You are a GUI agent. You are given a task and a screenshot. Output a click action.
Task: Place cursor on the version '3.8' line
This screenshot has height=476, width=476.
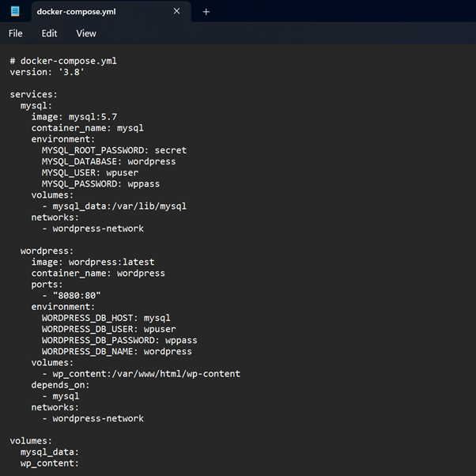[x=47, y=72]
